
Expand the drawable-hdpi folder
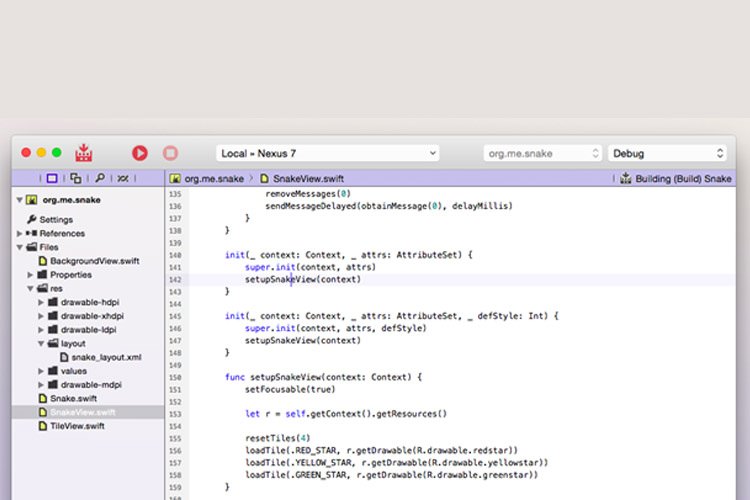(x=41, y=302)
